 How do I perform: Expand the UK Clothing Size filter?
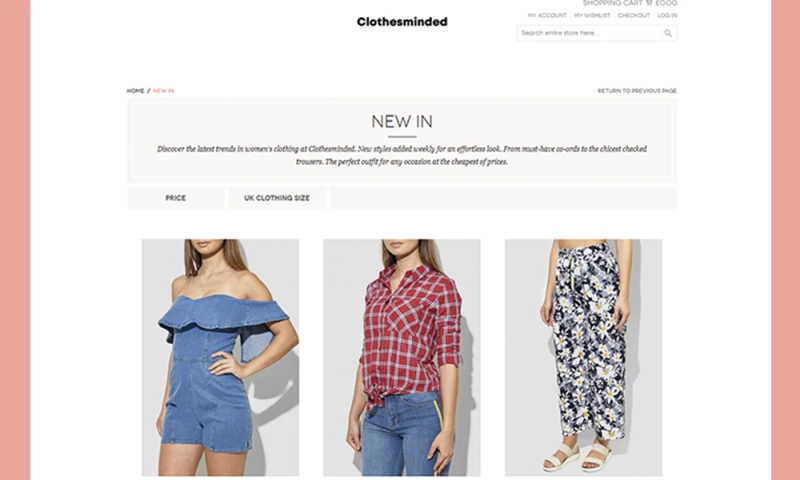277,198
